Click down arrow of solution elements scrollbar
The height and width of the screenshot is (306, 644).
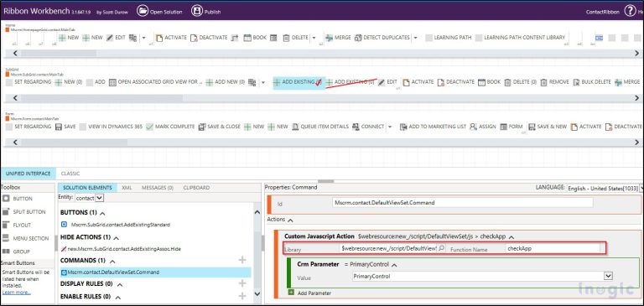click(x=257, y=293)
